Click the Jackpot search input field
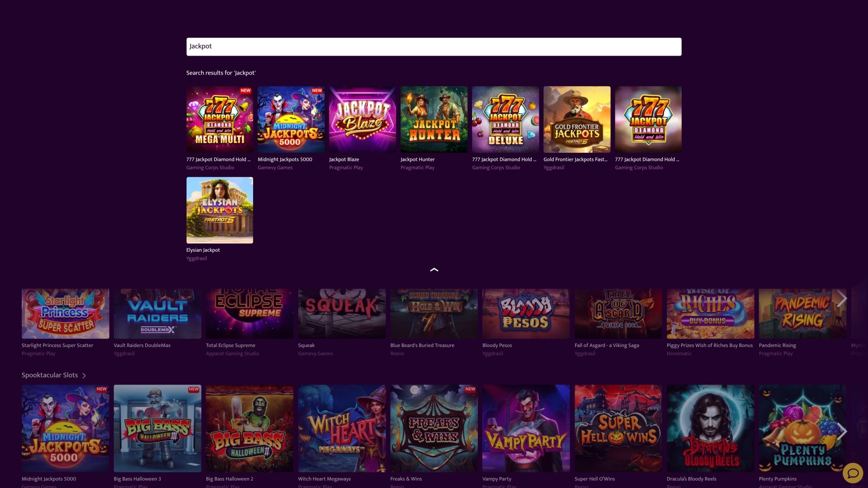The height and width of the screenshot is (488, 868). point(434,47)
